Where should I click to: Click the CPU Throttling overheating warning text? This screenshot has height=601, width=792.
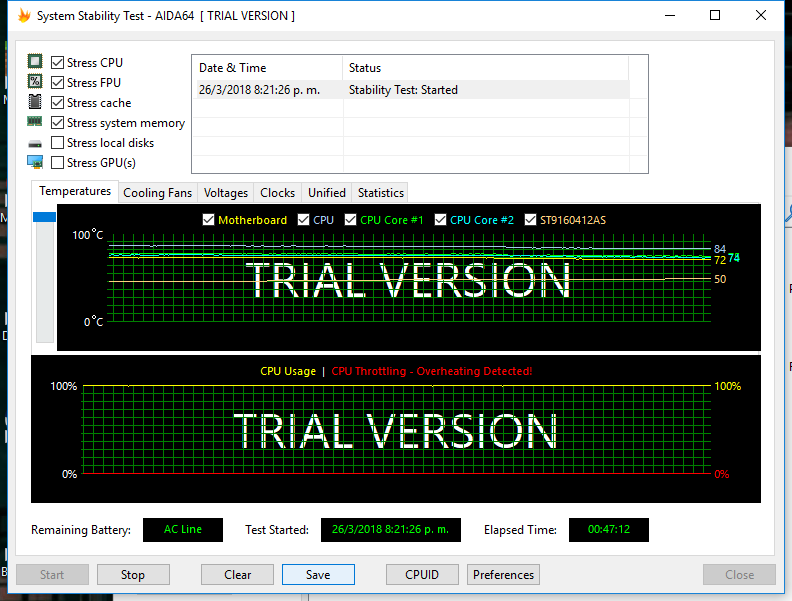432,371
